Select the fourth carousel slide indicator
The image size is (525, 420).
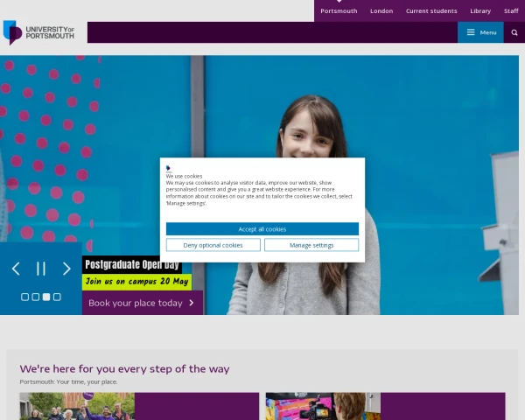[x=57, y=297]
